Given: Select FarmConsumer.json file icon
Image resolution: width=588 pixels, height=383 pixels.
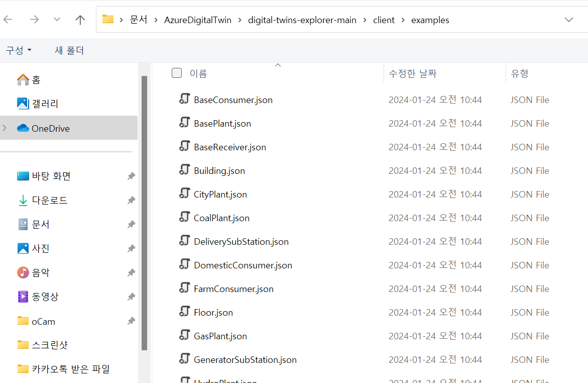Looking at the screenshot, I should tap(184, 288).
